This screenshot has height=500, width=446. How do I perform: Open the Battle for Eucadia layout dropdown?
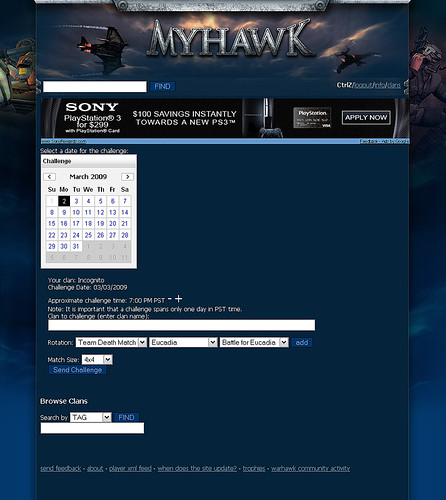(x=254, y=342)
